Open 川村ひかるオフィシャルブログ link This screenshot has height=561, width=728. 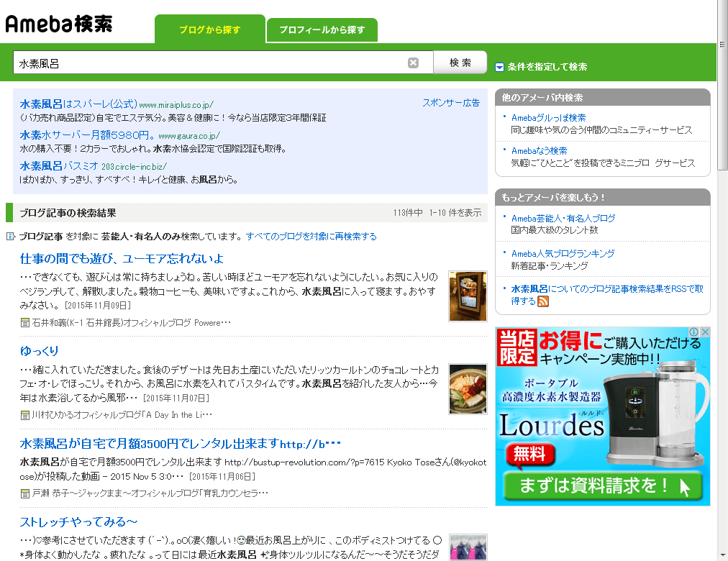point(122,415)
